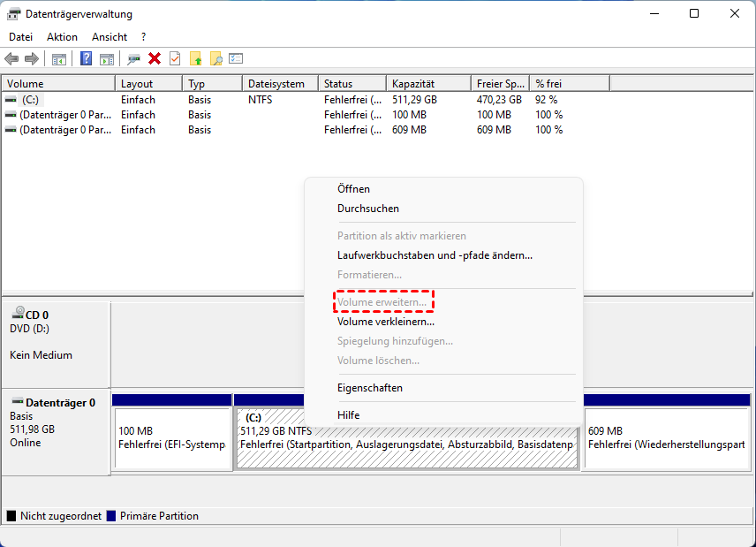This screenshot has height=547, width=756.
Task: Sort by the Status column header
Action: click(352, 84)
